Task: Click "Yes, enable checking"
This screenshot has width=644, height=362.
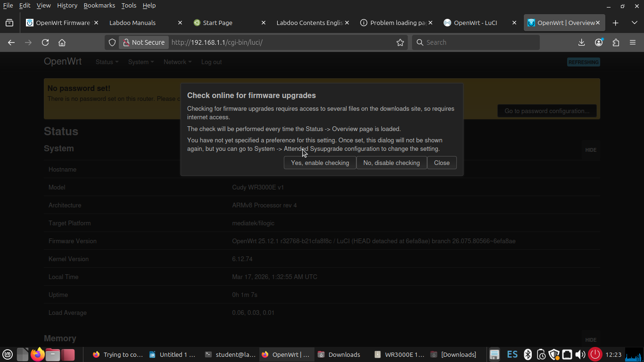Action: 320,163
